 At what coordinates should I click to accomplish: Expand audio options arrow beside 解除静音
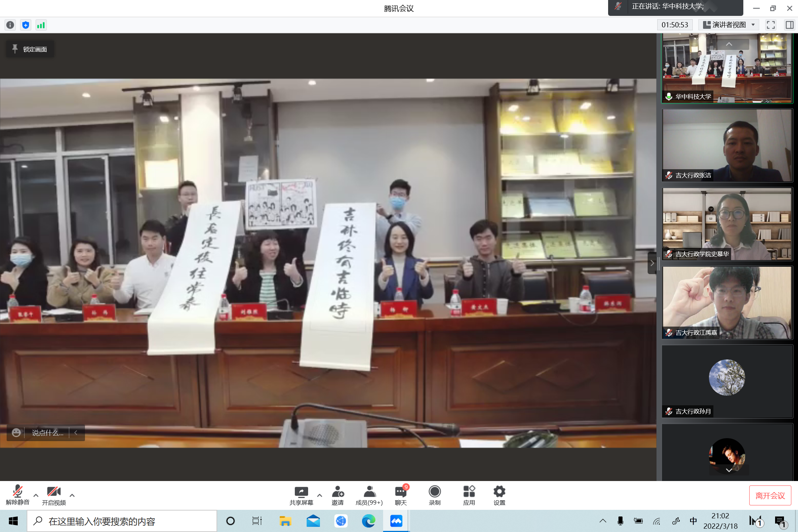[36, 495]
